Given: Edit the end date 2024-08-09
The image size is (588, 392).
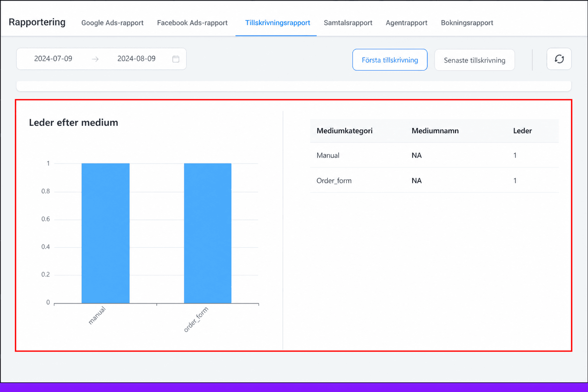Looking at the screenshot, I should click(x=136, y=59).
